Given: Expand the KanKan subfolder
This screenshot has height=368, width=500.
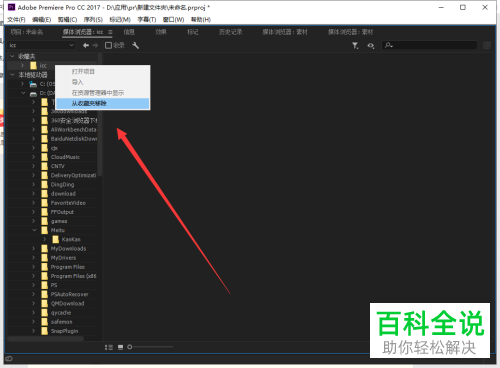Looking at the screenshot, I should (44, 239).
